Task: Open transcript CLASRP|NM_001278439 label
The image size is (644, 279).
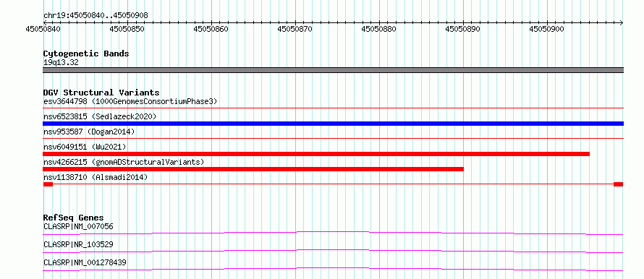Action: click(85, 262)
